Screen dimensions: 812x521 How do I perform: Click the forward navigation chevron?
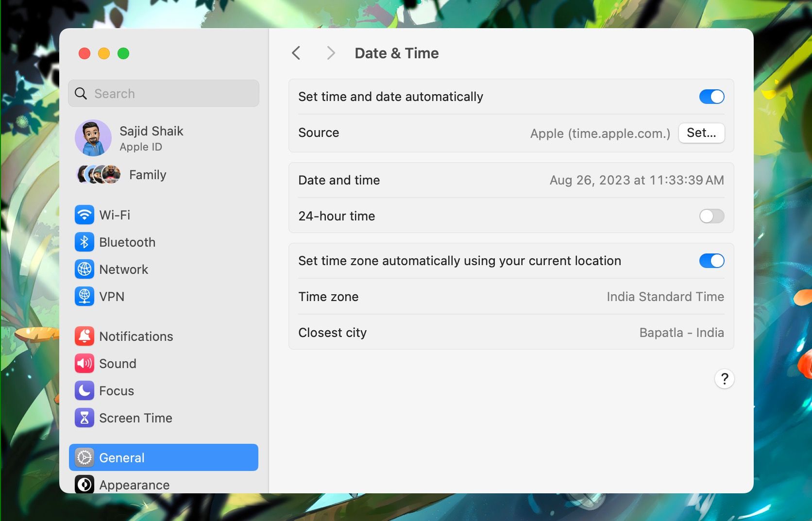coord(331,53)
